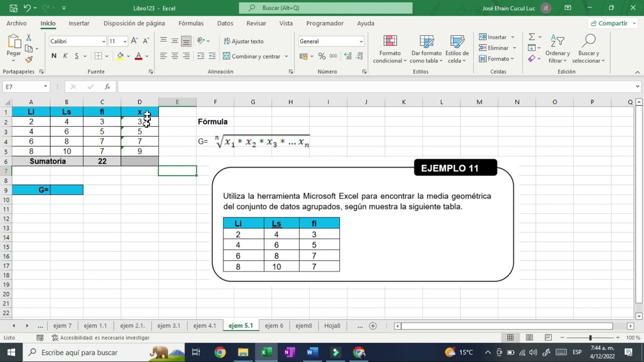Click the Buscar y seleccionar magnifier icon
The height and width of the screenshot is (362, 644).
tap(589, 41)
